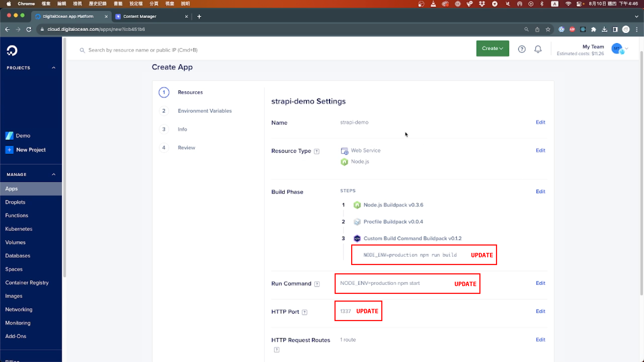Image resolution: width=644 pixels, height=362 pixels.
Task: Collapse the Manage section chevron
Action: click(53, 174)
